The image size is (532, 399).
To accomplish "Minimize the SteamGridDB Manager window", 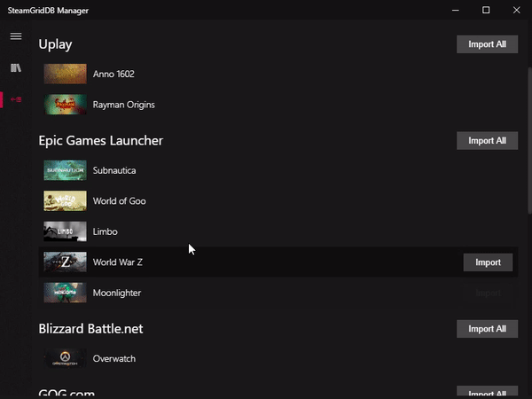I will [x=456, y=10].
